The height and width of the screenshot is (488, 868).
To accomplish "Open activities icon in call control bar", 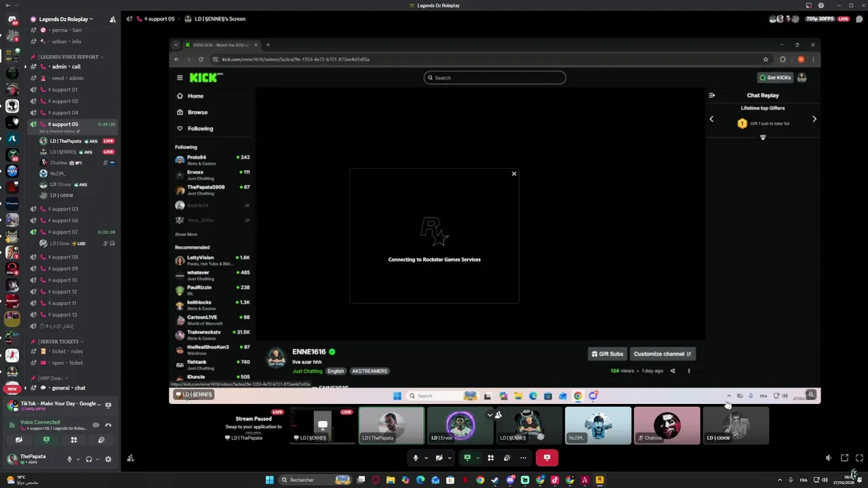I will 490,457.
